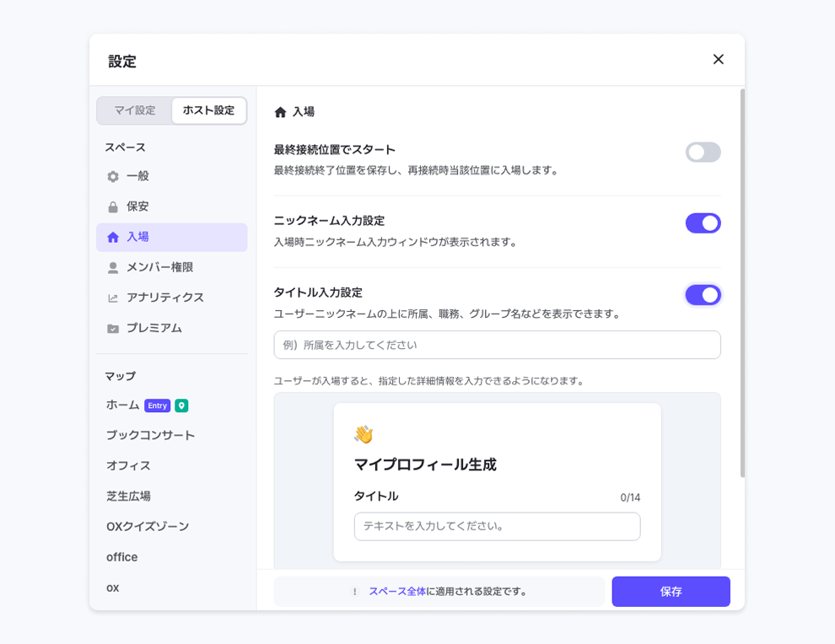
Task: Click the person icon for メンバー権限
Action: [x=113, y=268]
